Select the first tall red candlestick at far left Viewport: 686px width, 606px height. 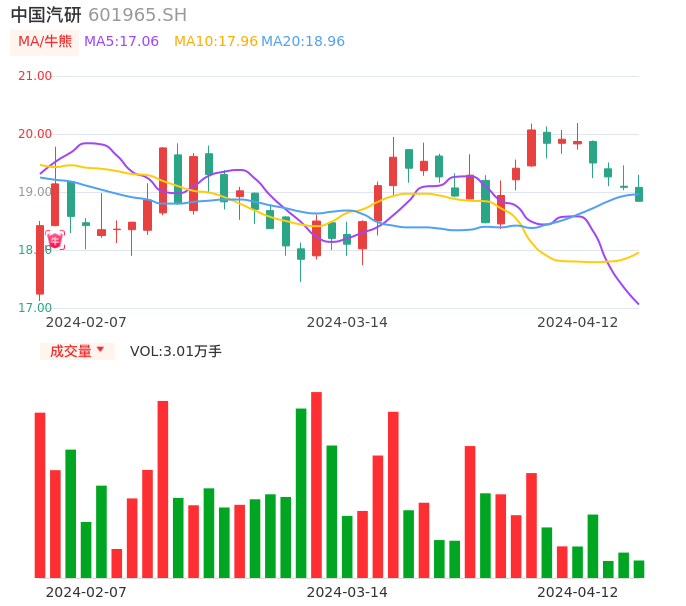(40, 260)
